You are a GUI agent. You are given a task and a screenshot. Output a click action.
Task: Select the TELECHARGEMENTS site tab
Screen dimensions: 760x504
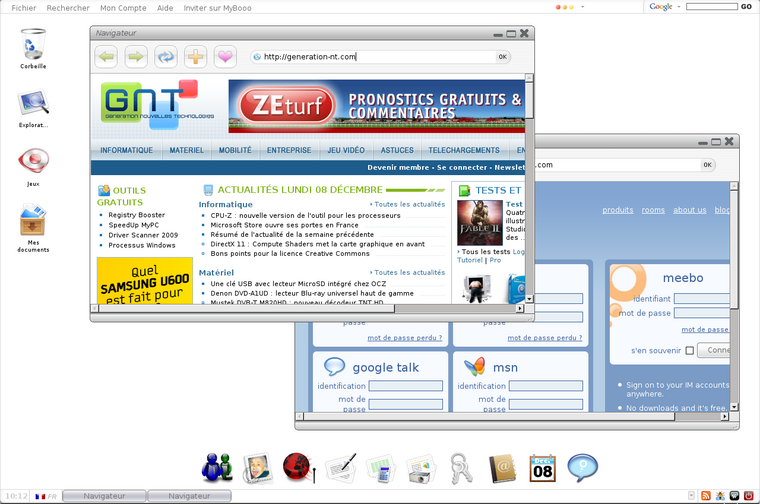464,150
